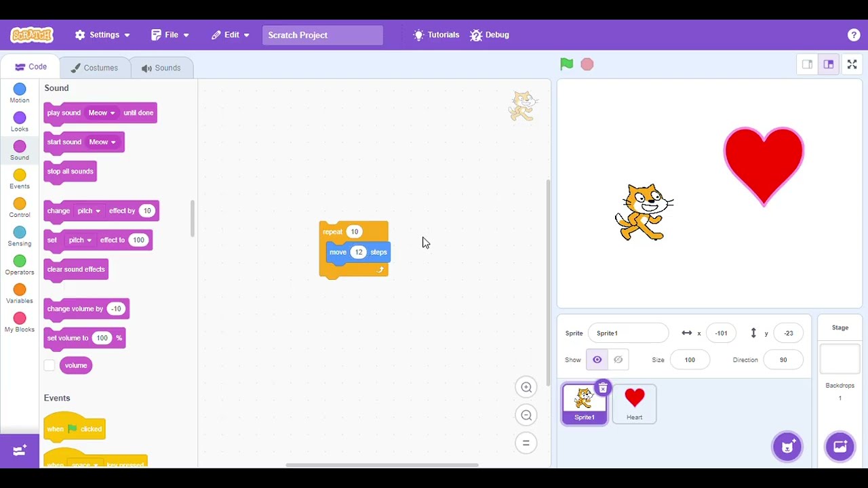Open the Settings menu

(x=102, y=35)
